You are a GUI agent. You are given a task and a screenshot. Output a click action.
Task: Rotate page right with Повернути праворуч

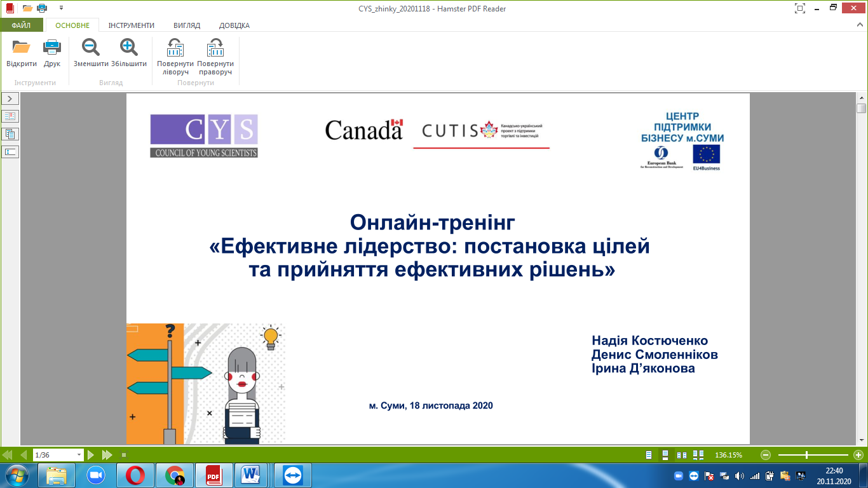point(215,48)
